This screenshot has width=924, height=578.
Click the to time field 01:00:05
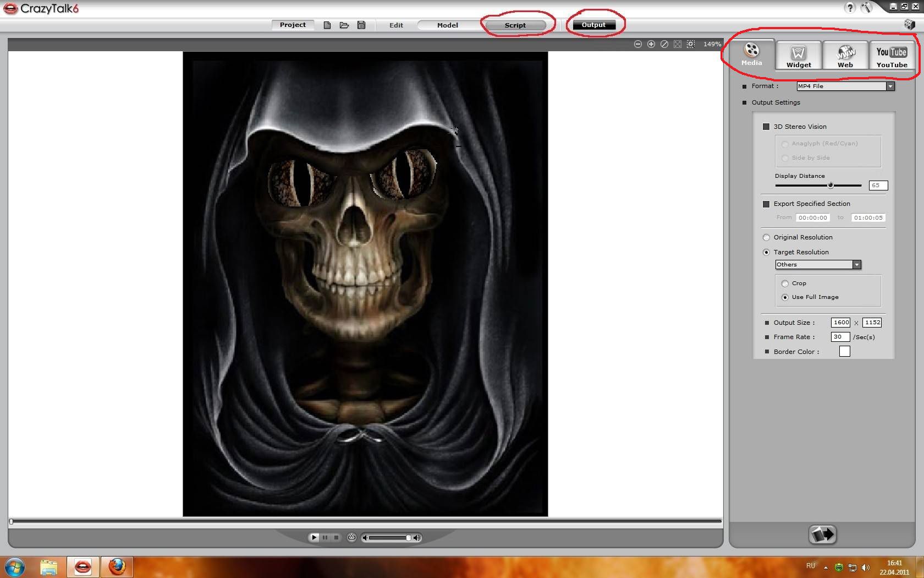(x=868, y=218)
